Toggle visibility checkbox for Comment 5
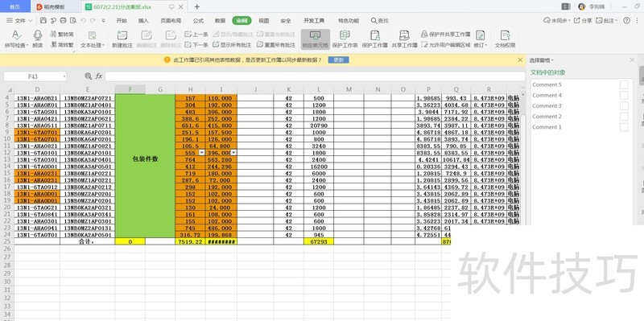Screen dimensions: 644x321 [x=624, y=84]
